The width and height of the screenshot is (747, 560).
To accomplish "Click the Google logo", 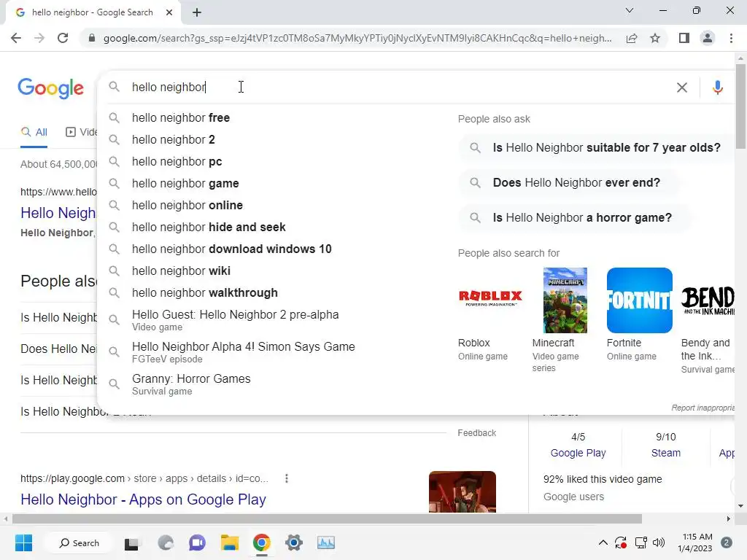I will click(x=51, y=88).
